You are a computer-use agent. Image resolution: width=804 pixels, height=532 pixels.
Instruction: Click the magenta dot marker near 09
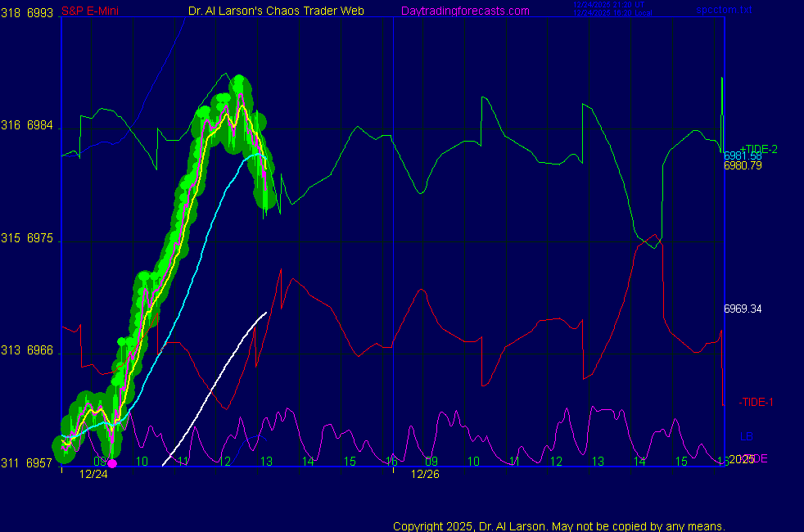112,463
